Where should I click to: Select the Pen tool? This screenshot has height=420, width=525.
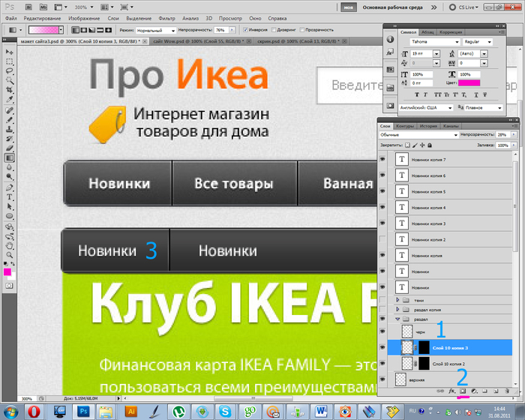[x=9, y=187]
